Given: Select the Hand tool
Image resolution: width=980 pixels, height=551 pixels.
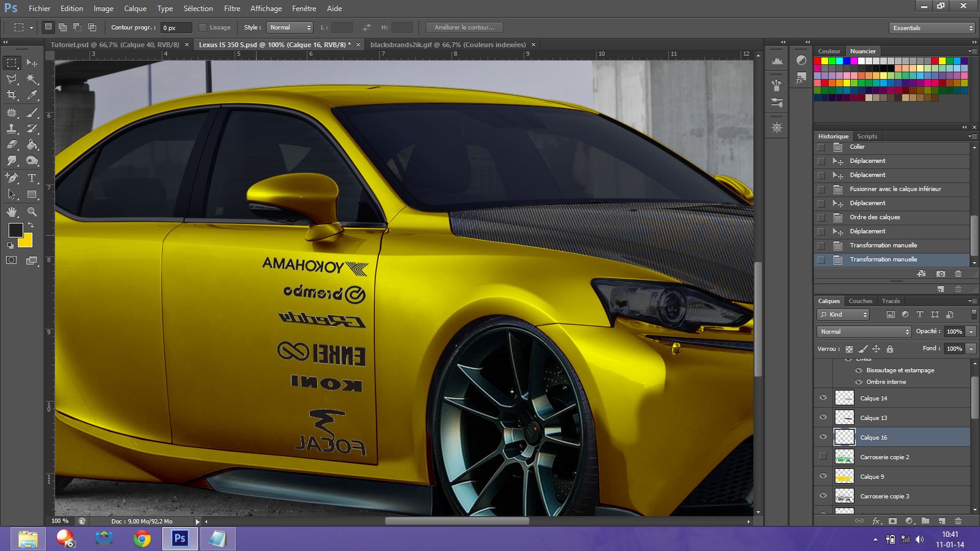Looking at the screenshot, I should [x=12, y=212].
